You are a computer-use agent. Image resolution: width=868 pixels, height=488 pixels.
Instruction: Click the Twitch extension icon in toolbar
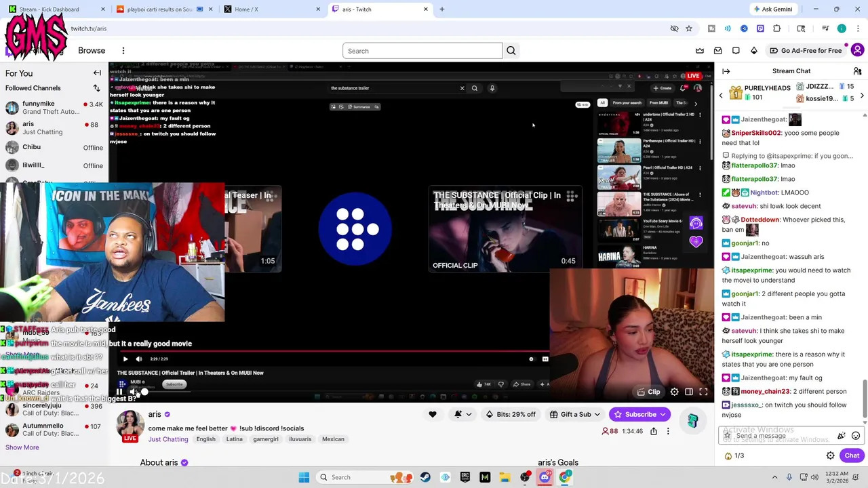(x=760, y=28)
